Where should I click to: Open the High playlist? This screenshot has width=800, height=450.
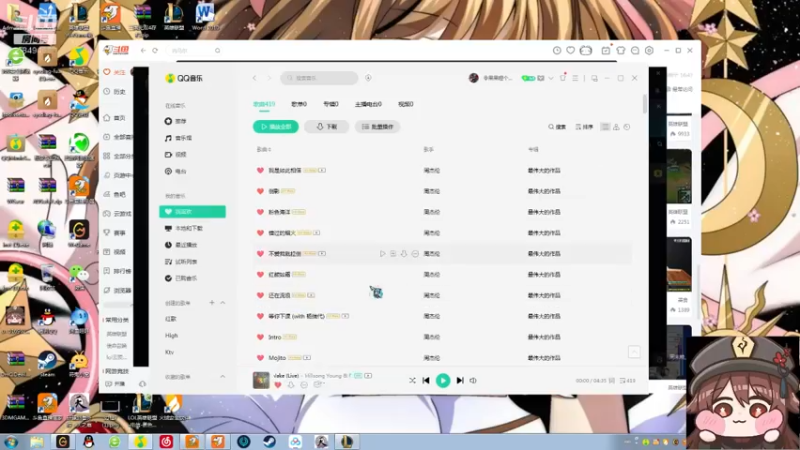coord(171,336)
